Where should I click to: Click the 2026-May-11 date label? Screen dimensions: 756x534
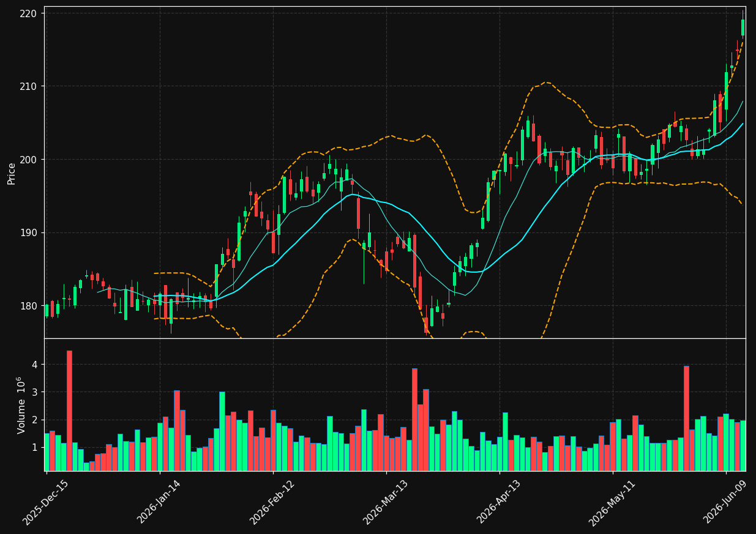click(x=612, y=502)
